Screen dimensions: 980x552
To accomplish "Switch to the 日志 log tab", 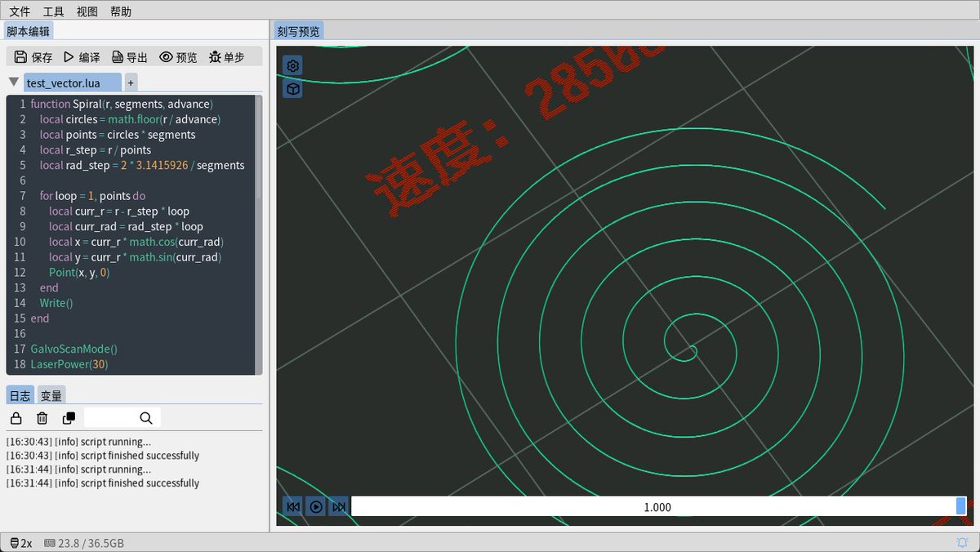I will pyautogui.click(x=20, y=395).
